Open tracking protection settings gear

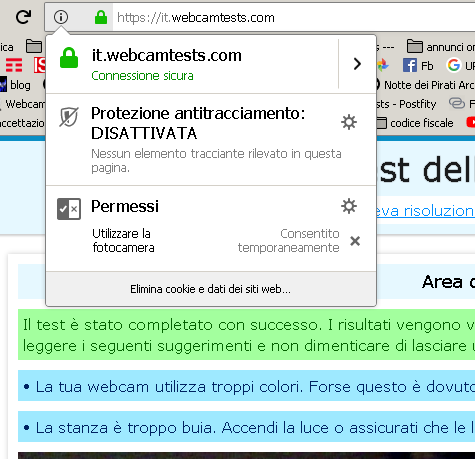coord(349,122)
